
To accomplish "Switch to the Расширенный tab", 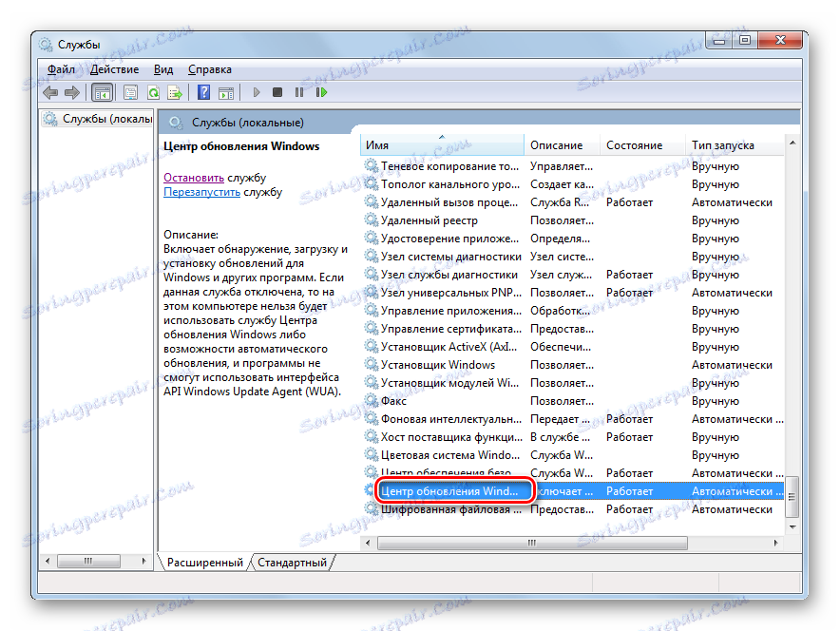I will click(x=204, y=563).
